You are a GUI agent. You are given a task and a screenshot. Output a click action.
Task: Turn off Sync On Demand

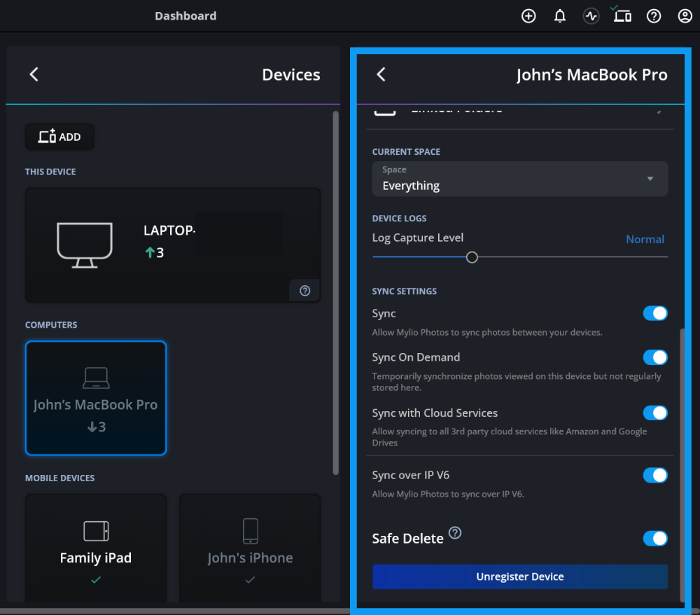point(655,357)
